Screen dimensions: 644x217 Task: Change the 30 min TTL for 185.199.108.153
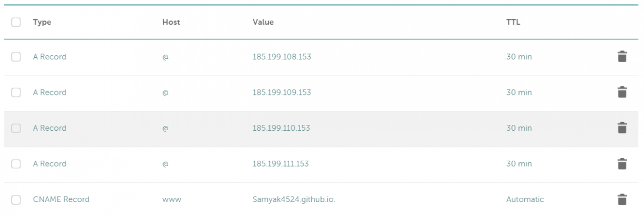[519, 56]
